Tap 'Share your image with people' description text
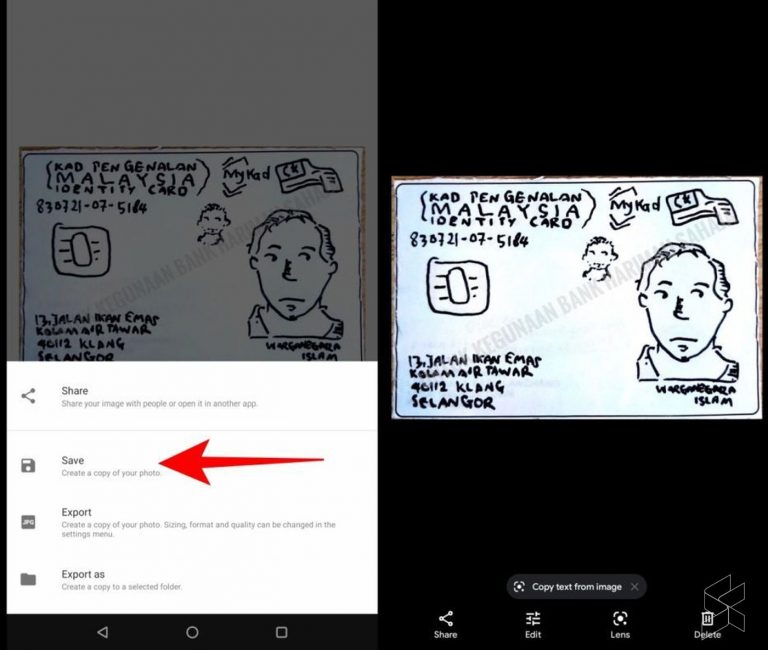 (x=159, y=404)
